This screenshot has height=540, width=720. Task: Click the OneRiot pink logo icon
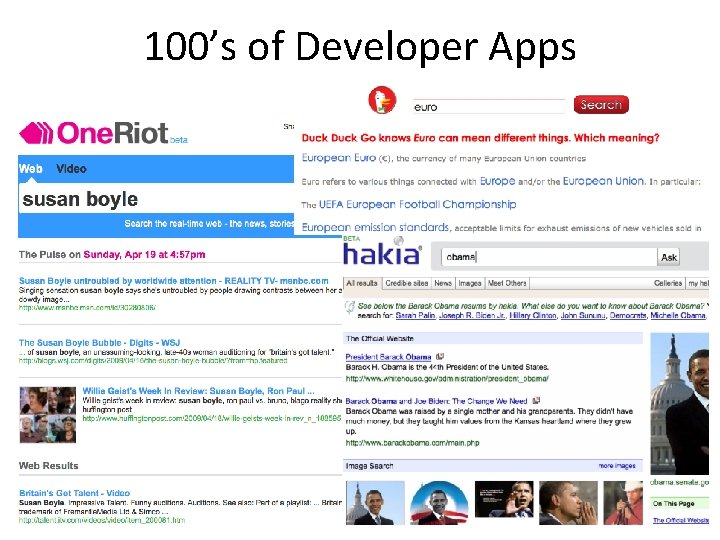[36, 133]
